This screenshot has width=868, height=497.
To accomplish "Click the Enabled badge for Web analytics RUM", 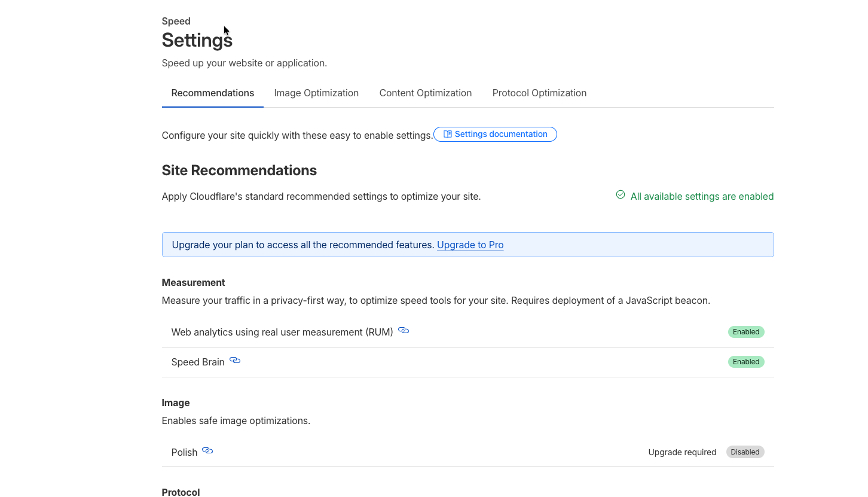I will (745, 332).
